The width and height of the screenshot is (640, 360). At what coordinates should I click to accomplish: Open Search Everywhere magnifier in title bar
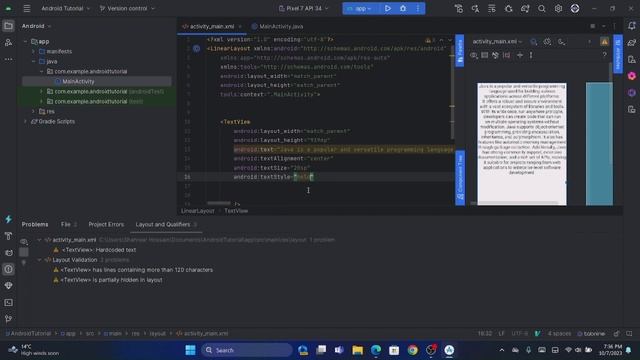[542, 8]
